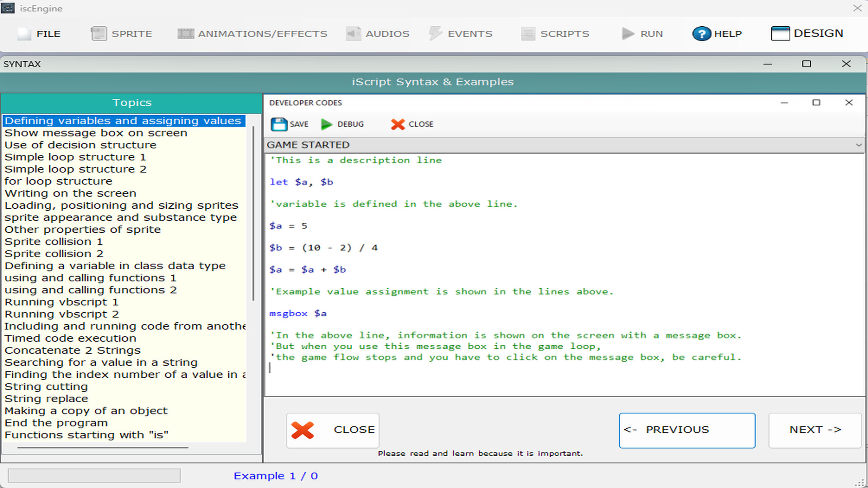Open the Scripts panel
Screen dimensions: 868x488
[555, 33]
